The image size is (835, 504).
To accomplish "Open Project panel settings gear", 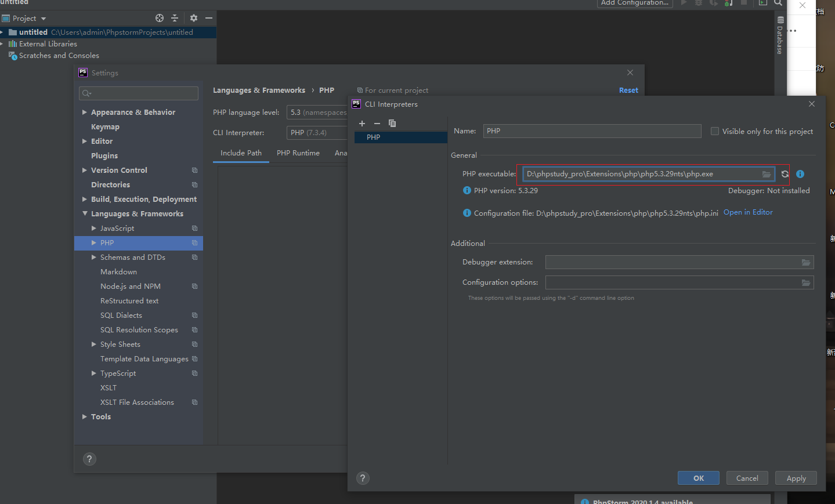I will click(194, 18).
